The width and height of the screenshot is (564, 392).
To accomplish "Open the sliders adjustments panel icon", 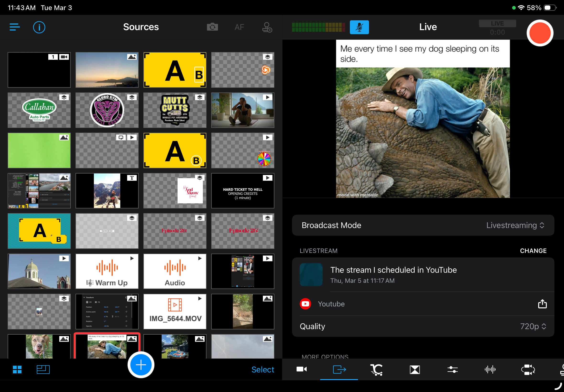I will [x=452, y=369].
